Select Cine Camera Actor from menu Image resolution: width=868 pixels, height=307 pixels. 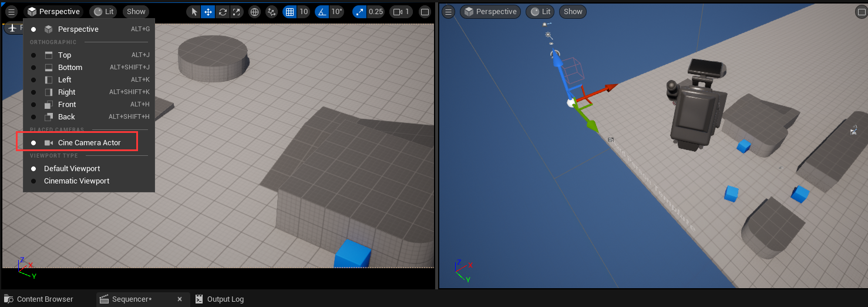[89, 143]
